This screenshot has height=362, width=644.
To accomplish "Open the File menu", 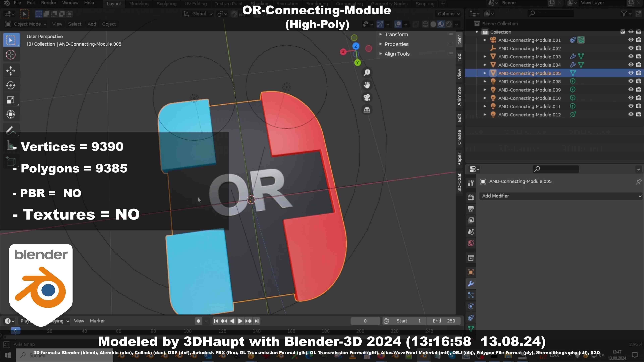I will pyautogui.click(x=17, y=3).
